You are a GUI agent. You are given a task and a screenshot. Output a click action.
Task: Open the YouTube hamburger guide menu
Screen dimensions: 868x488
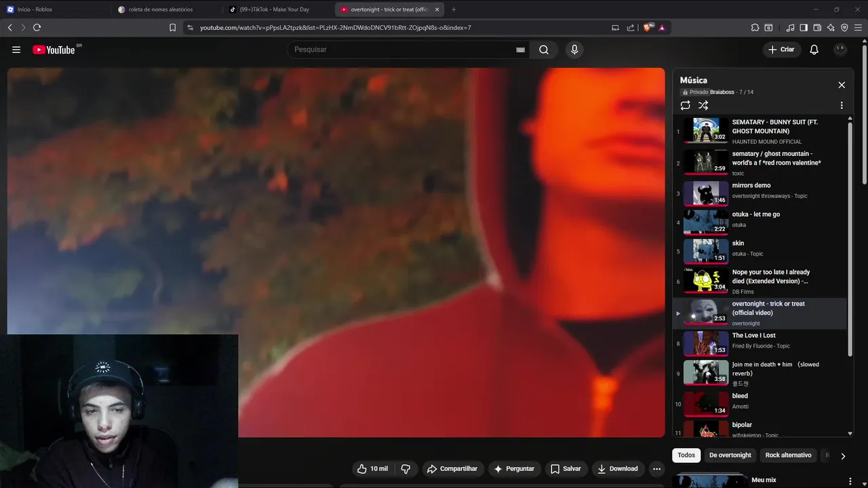16,49
